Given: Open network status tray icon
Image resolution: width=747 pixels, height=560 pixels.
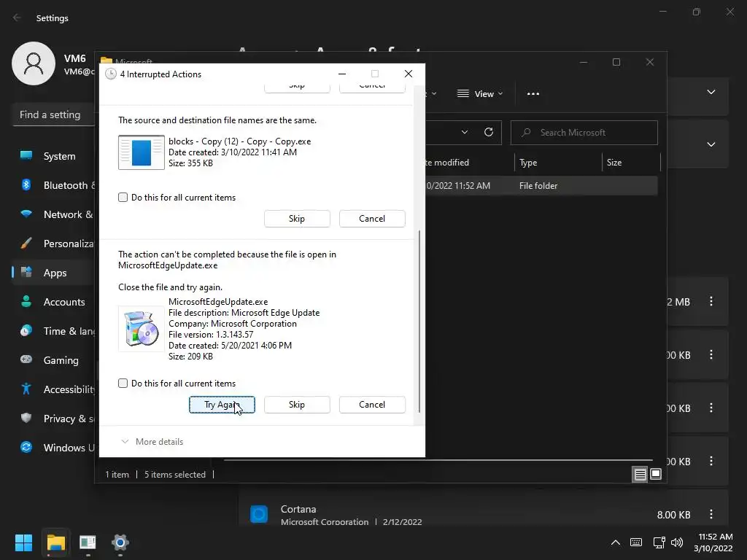Looking at the screenshot, I should click(659, 542).
